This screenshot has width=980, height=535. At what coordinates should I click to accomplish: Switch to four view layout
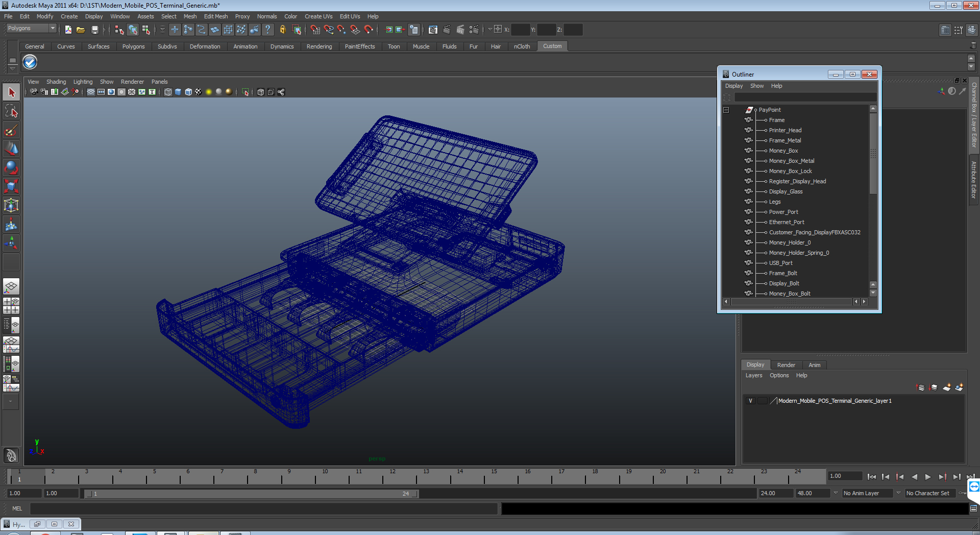pyautogui.click(x=11, y=306)
